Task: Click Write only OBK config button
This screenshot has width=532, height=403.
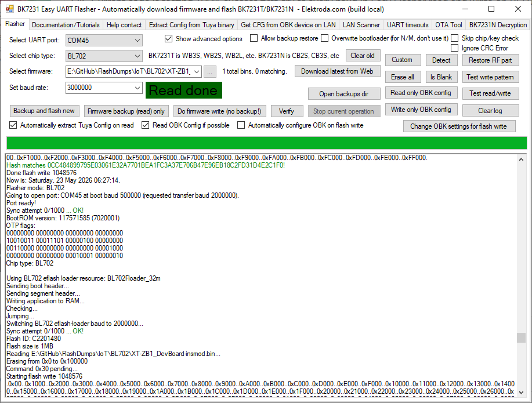Action: (x=421, y=110)
